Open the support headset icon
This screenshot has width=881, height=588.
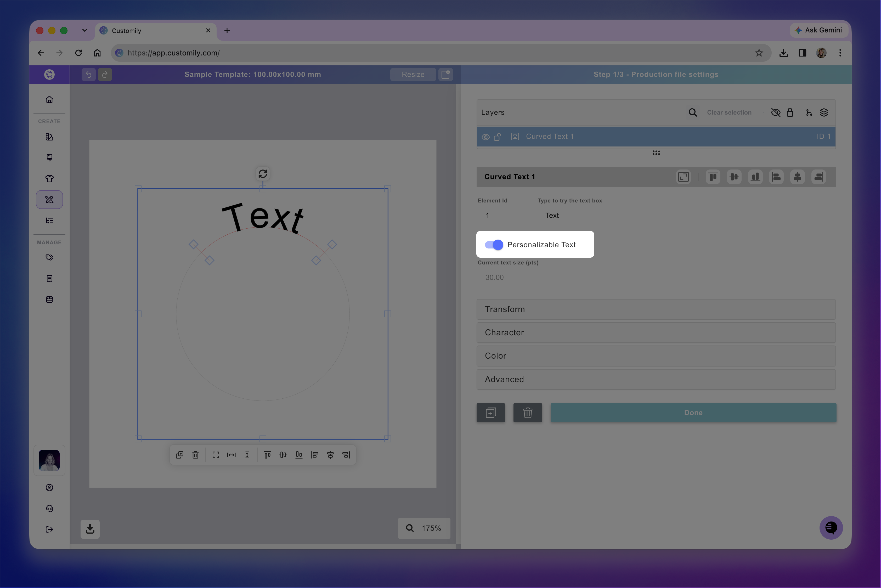49,508
